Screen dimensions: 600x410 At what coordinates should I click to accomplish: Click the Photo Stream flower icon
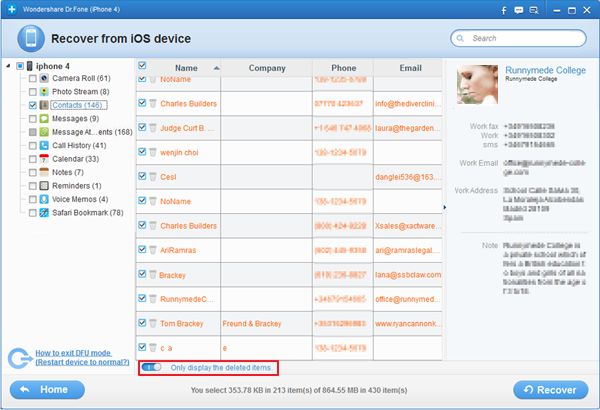point(44,91)
